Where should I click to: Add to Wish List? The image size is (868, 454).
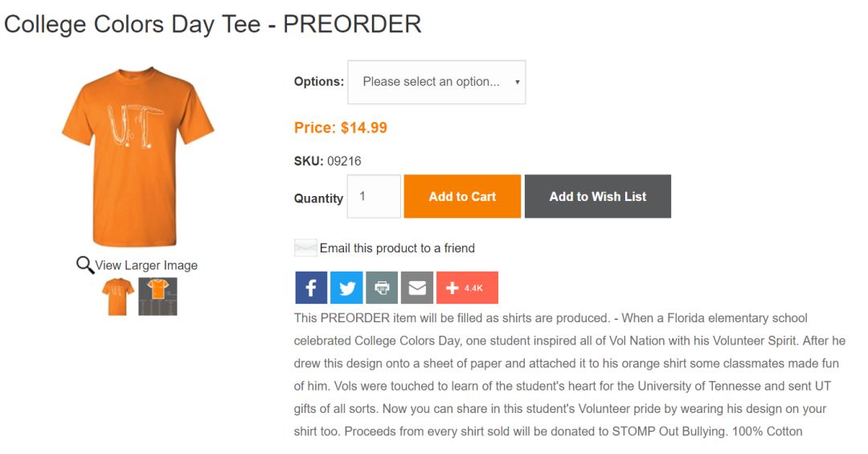click(598, 197)
